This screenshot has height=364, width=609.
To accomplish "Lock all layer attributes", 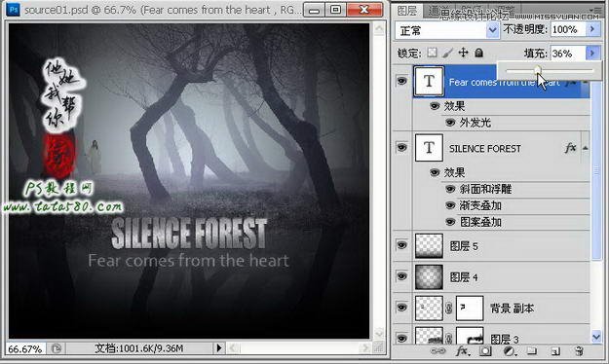I will (478, 53).
